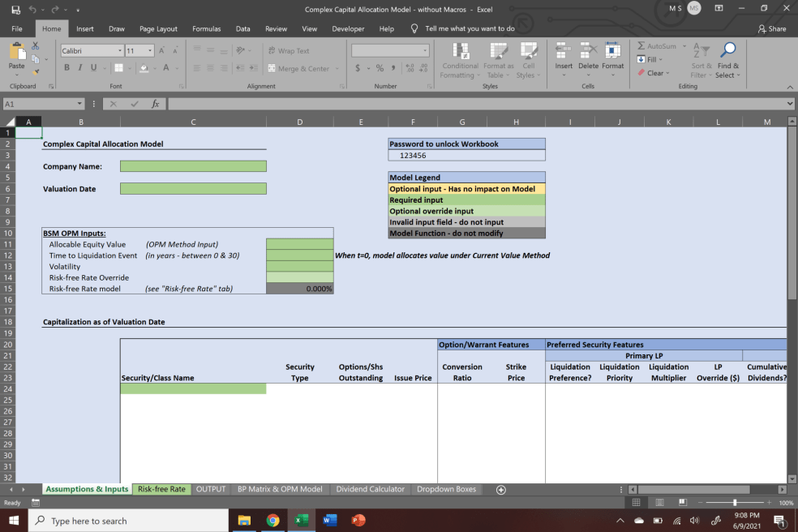Switch to the OUTPUT sheet tab
798x532 pixels.
pos(210,490)
